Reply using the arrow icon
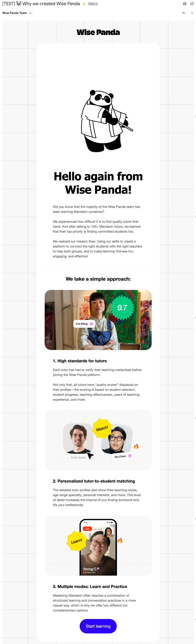 tap(184, 13)
